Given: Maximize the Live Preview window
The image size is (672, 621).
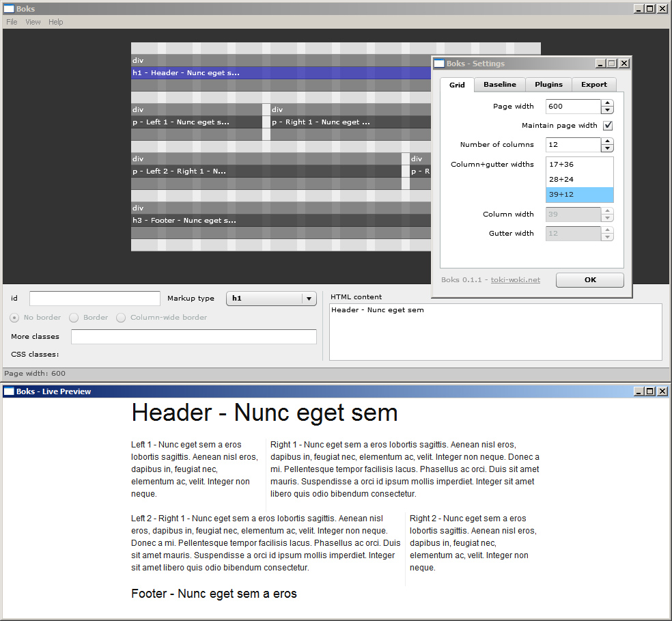Looking at the screenshot, I should click(x=649, y=391).
